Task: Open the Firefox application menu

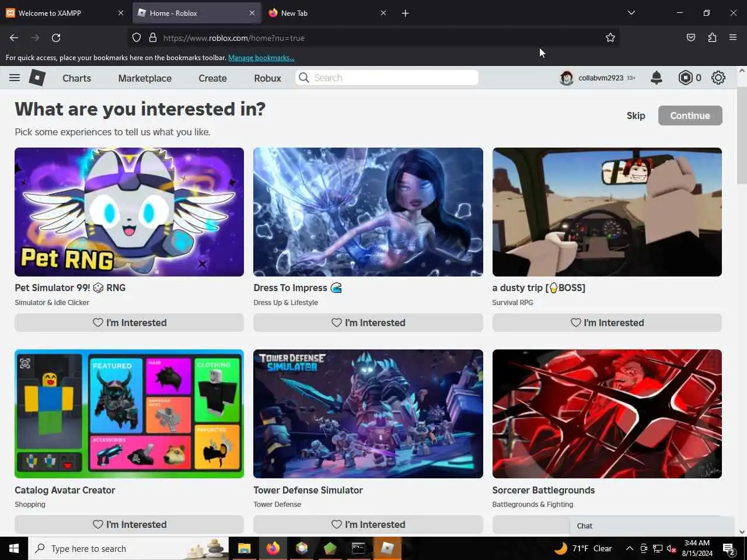Action: pyautogui.click(x=733, y=38)
